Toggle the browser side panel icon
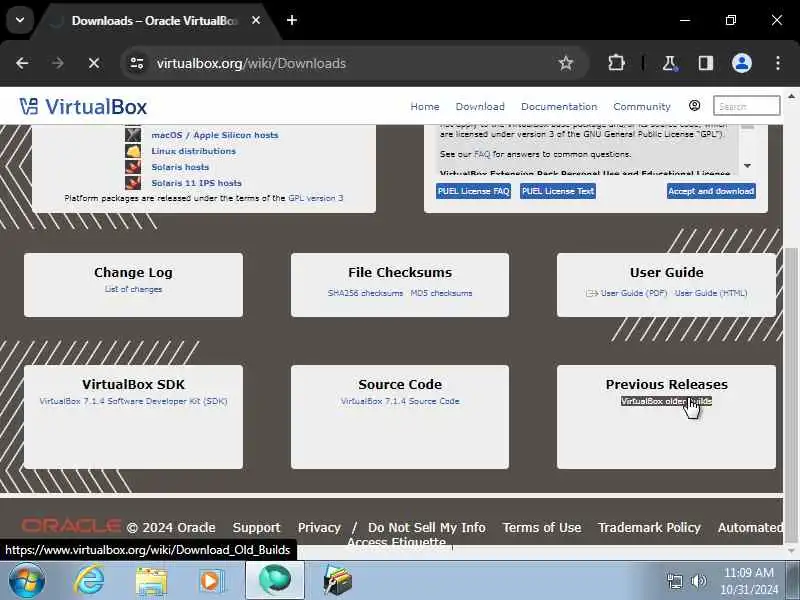Viewport: 800px width, 600px height. [x=706, y=63]
